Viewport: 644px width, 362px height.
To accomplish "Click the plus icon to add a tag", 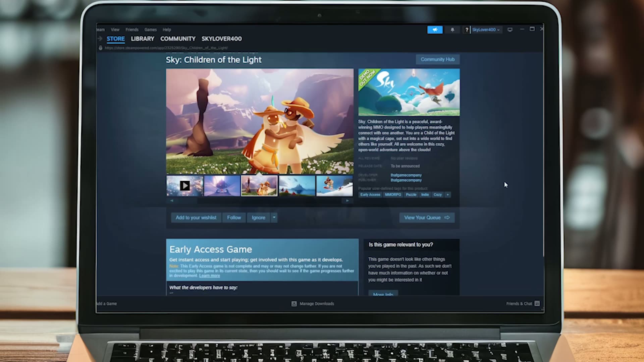I will coord(447,195).
